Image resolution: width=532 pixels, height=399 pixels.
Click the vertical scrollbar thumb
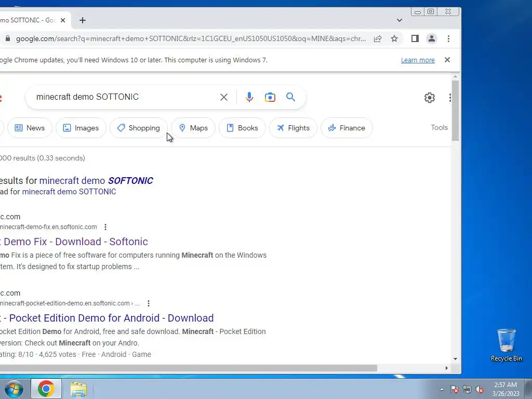(455, 110)
